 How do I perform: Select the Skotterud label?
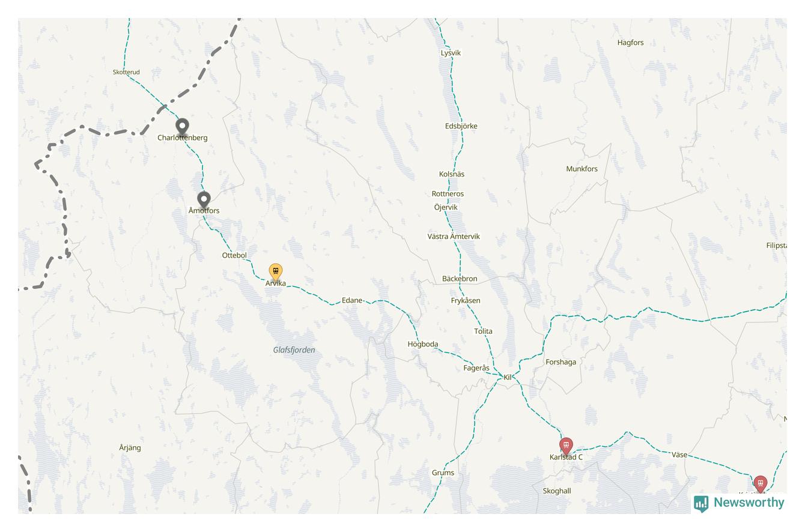[126, 72]
